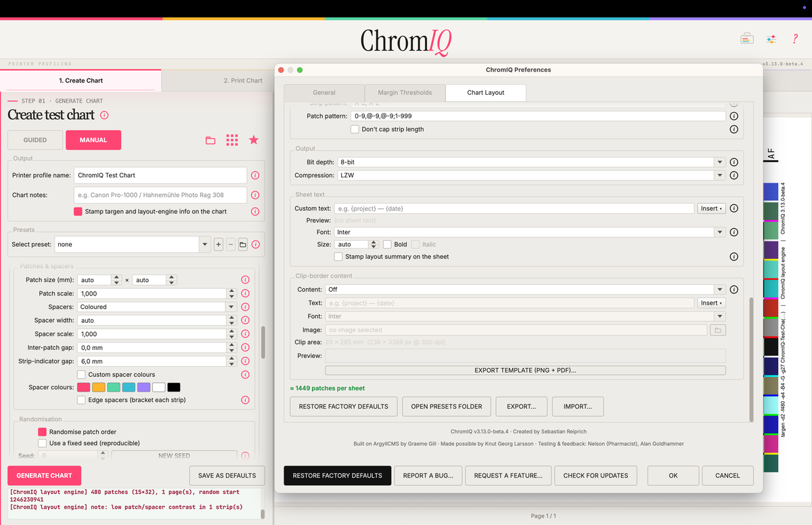Check Stamp layout summary on the sheet
812x525 pixels.
[x=338, y=256]
